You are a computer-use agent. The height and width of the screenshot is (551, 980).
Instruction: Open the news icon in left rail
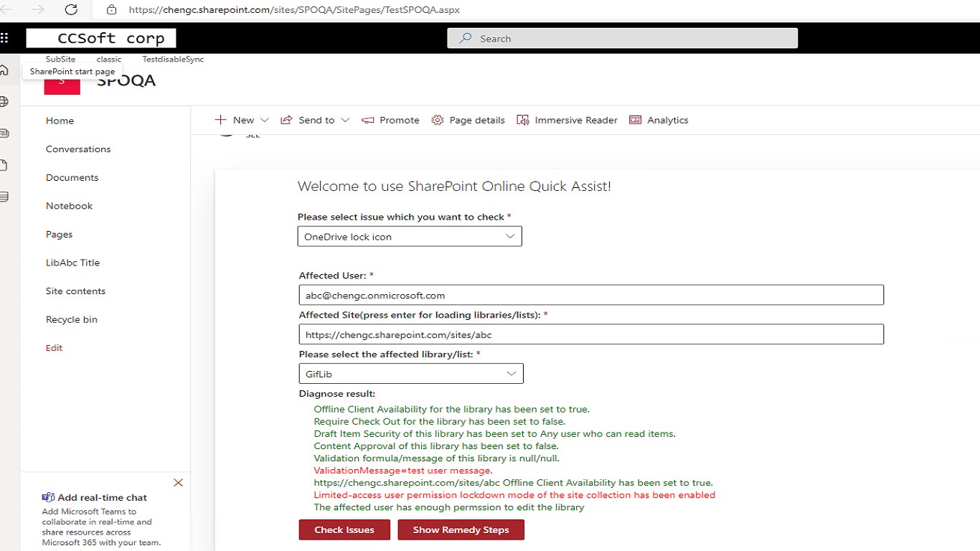[x=4, y=133]
